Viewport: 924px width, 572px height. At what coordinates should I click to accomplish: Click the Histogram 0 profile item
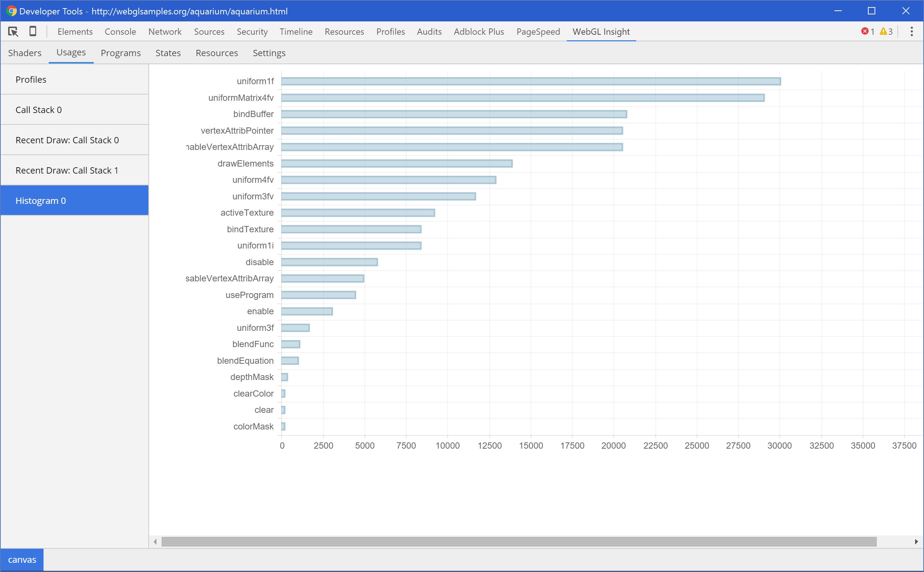(x=74, y=201)
